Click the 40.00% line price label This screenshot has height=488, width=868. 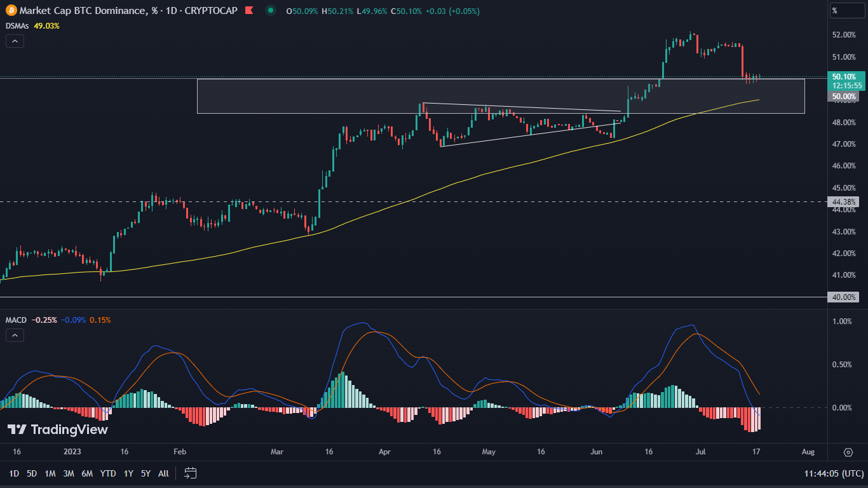pyautogui.click(x=844, y=297)
